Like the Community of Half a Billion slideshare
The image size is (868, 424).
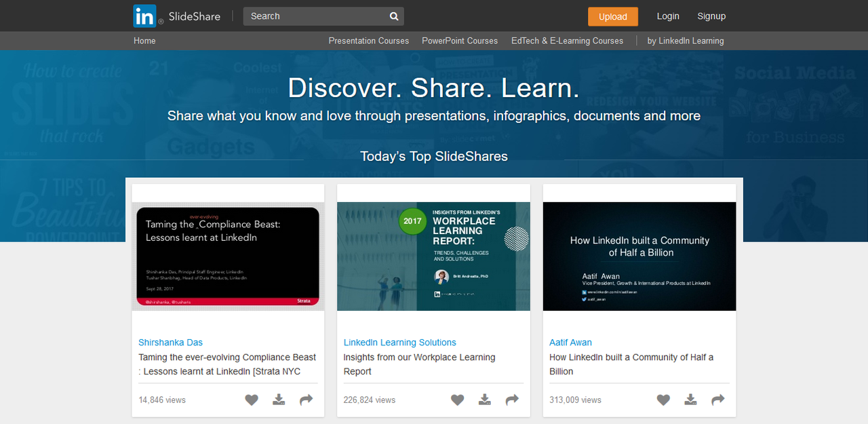point(663,400)
